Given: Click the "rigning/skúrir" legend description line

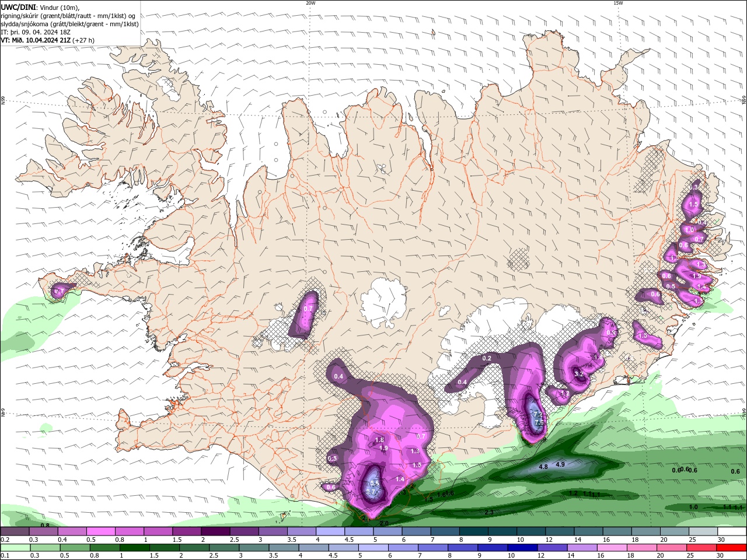Looking at the screenshot, I should tap(68, 15).
